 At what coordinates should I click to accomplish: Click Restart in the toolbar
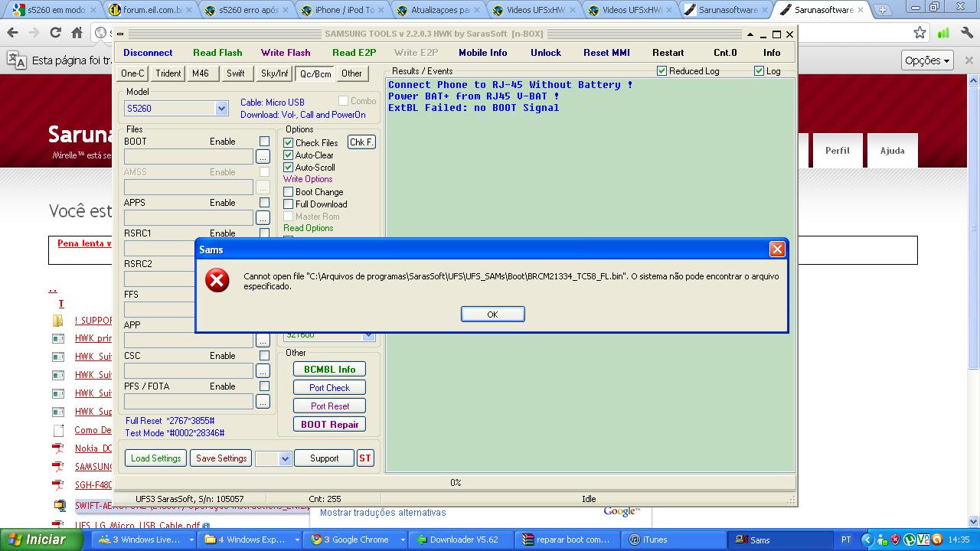[668, 53]
